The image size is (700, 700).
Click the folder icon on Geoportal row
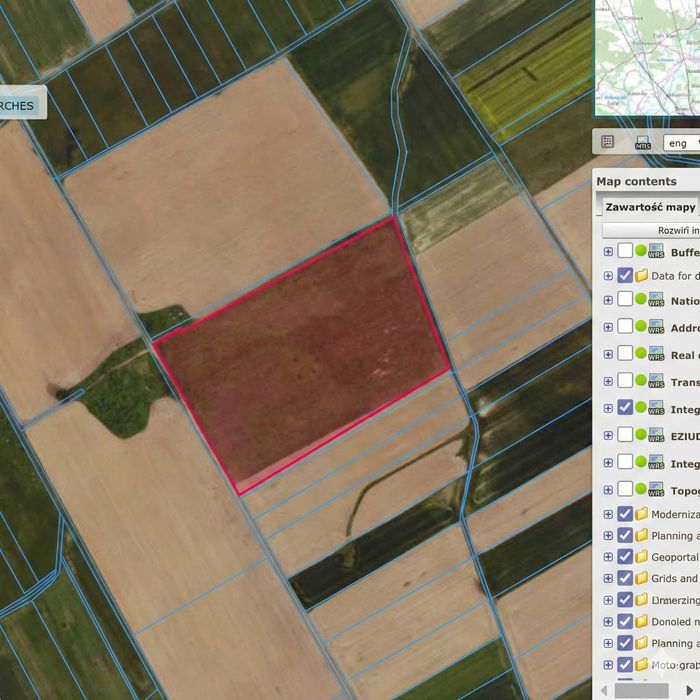(x=642, y=557)
